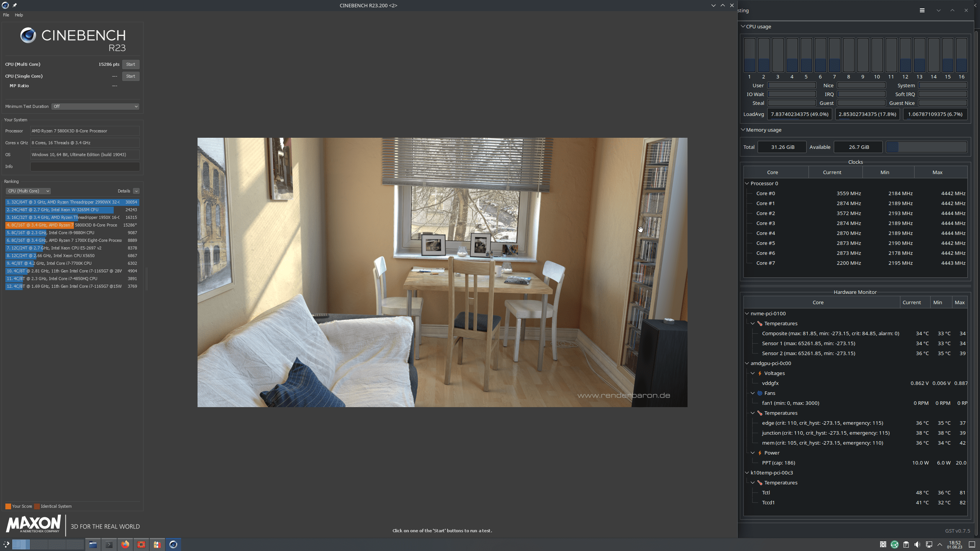Screen dimensions: 980x551
Task: Select the Ryzen 7 5800X3D ranking entry
Action: (72, 225)
